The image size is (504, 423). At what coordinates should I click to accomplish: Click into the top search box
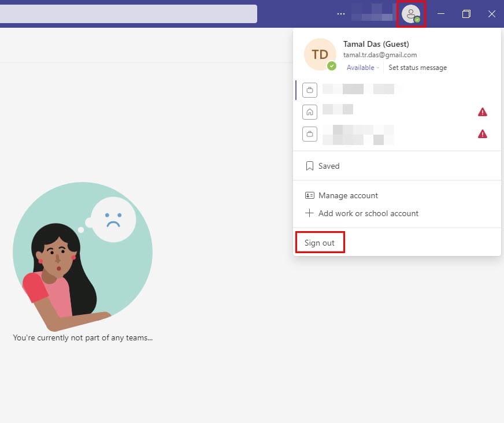127,14
